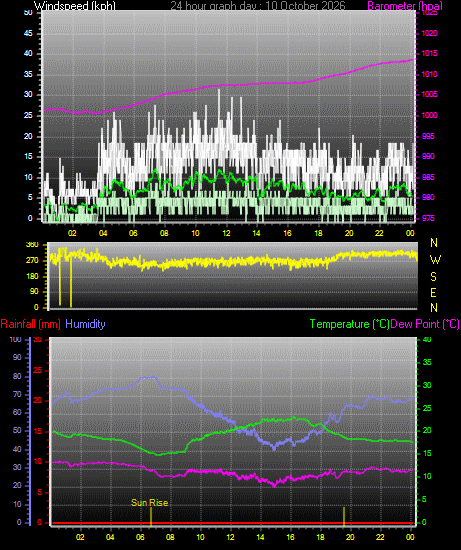Click the Windspeed (kph) axis title

[75, 6]
